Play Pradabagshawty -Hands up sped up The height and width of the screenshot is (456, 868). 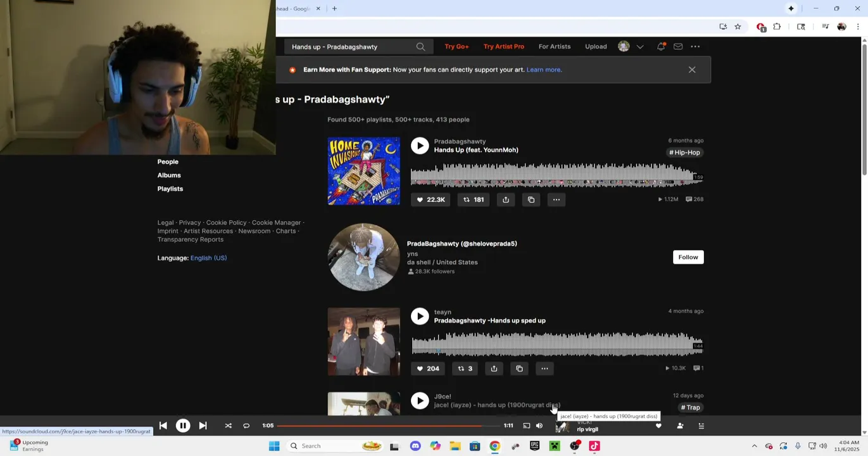pyautogui.click(x=420, y=316)
